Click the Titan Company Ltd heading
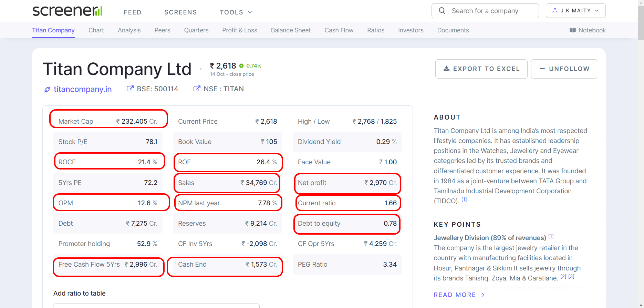644x308 pixels. (x=117, y=69)
